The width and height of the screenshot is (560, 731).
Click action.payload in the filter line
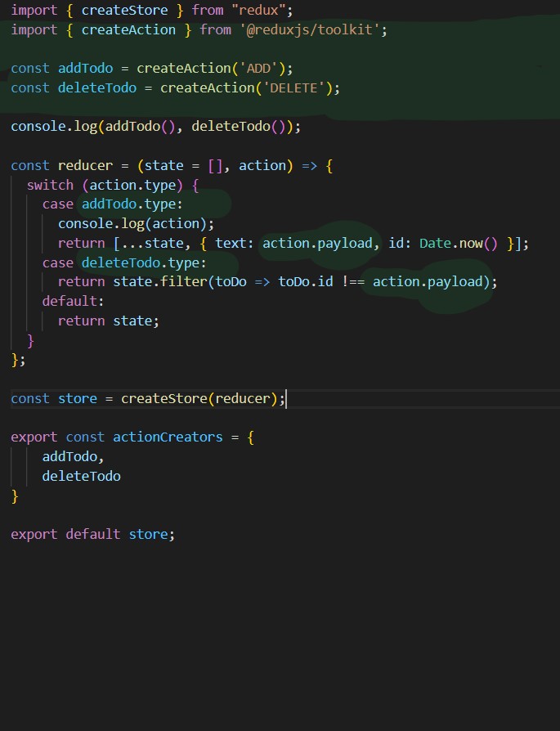point(428,282)
